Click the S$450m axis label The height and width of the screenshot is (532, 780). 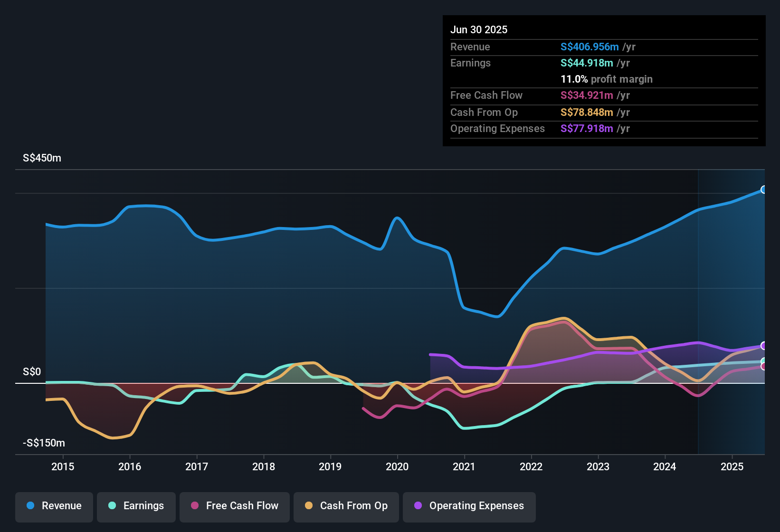[41, 158]
